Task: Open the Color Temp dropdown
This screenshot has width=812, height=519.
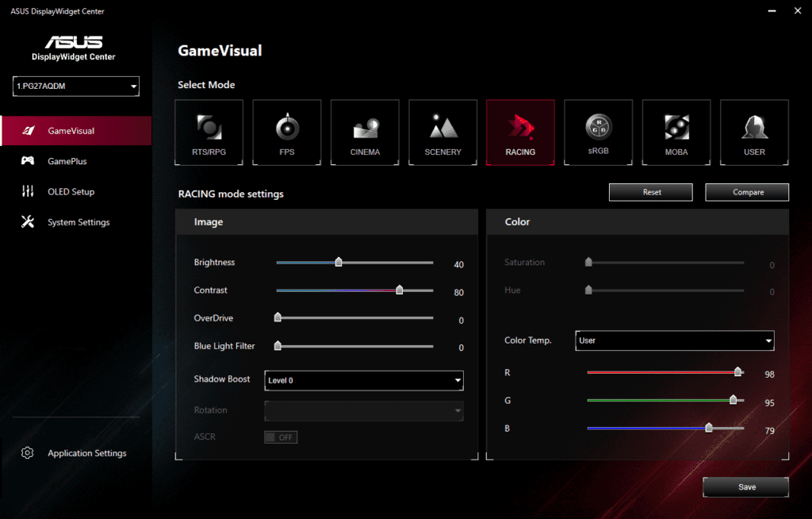Action: click(x=674, y=340)
